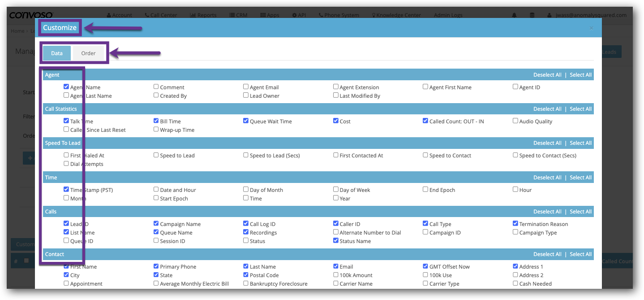Image resolution: width=644 pixels, height=300 pixels.
Task: Click the database stack icon in top bar
Action: [532, 15]
